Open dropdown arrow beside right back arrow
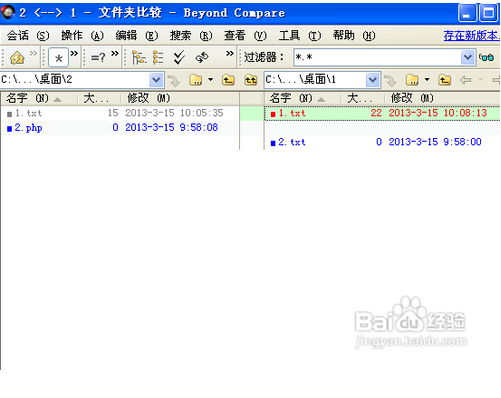Screen dimensions: 501x398 tap(480, 80)
